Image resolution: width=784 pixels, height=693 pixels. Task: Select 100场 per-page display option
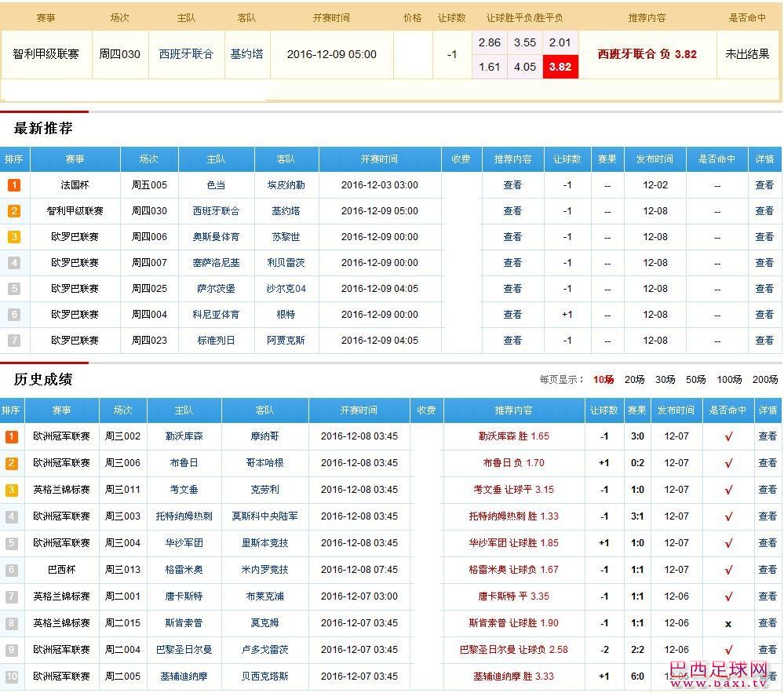pos(730,379)
